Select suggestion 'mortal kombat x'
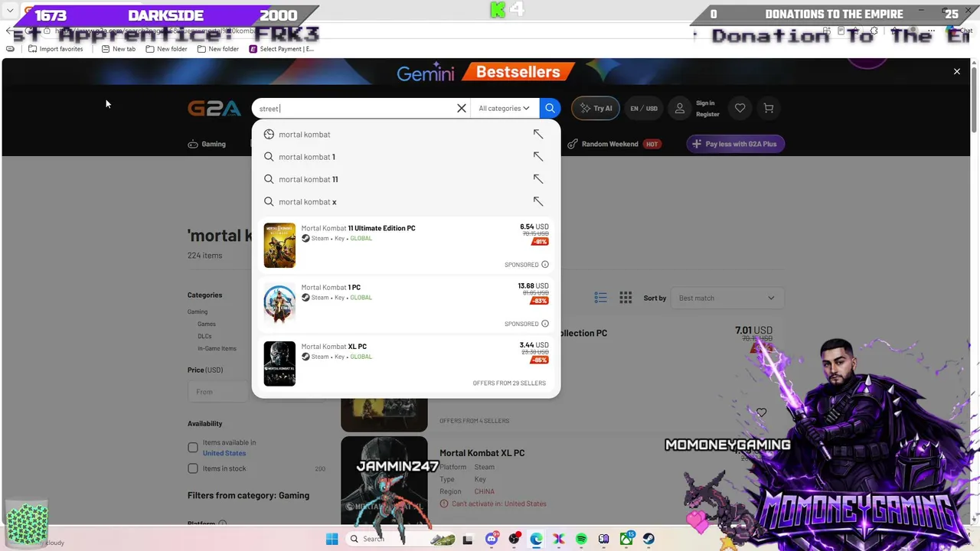The width and height of the screenshot is (980, 551). [308, 202]
